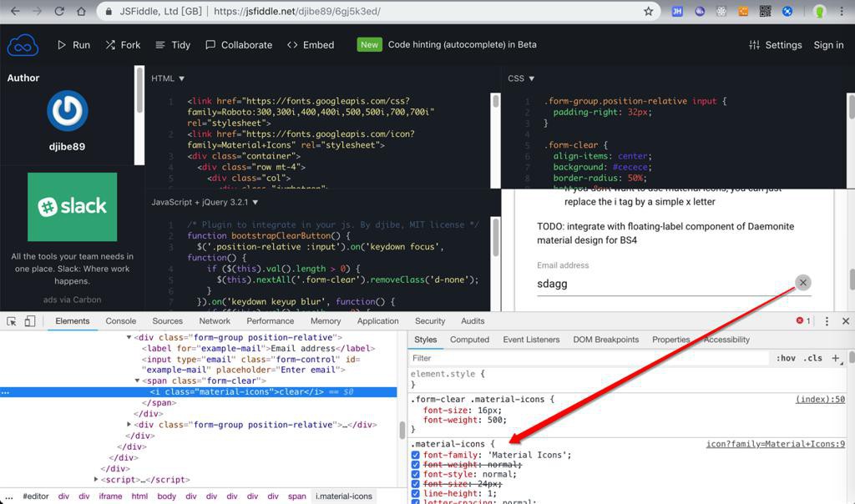Viewport: 855px width, 504px height.
Task: Collapse the first form-group position-relative div
Action: coord(129,337)
